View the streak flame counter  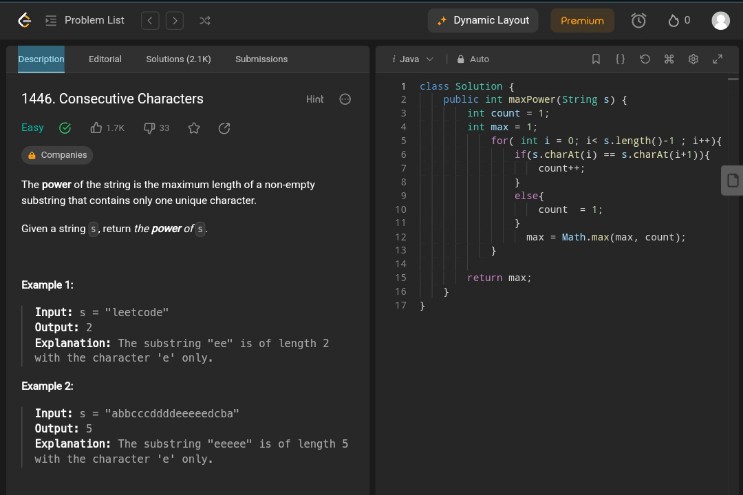point(679,20)
